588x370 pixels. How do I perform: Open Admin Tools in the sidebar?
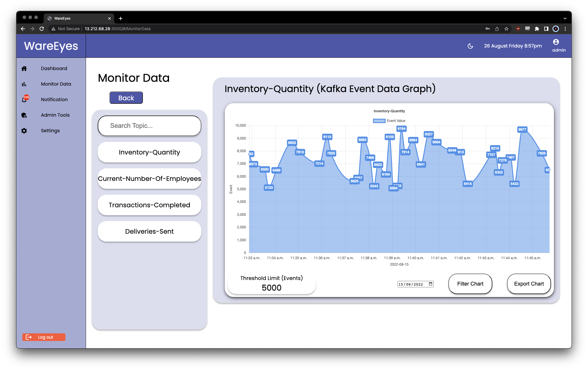pyautogui.click(x=55, y=115)
